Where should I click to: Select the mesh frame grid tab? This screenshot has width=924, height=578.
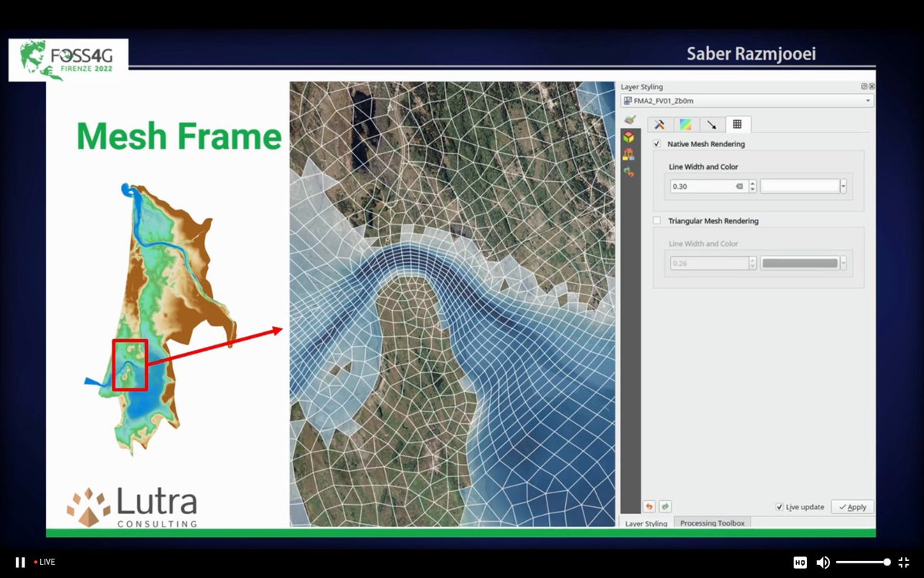coord(737,124)
